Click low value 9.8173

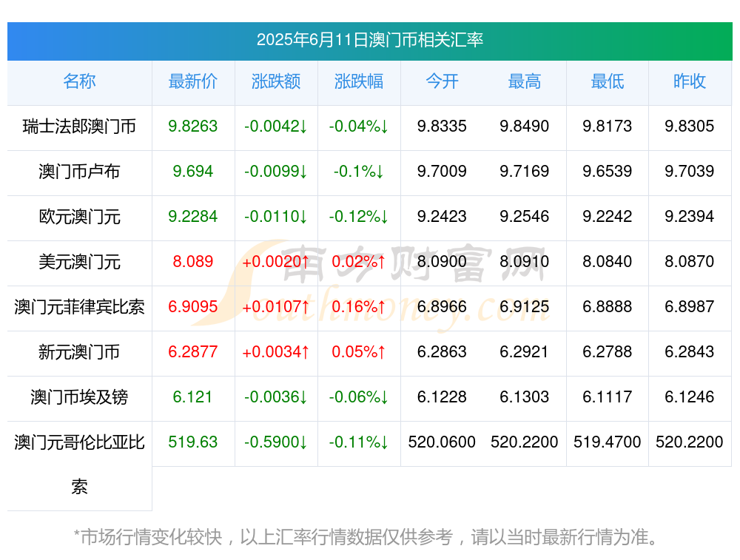coord(608,126)
